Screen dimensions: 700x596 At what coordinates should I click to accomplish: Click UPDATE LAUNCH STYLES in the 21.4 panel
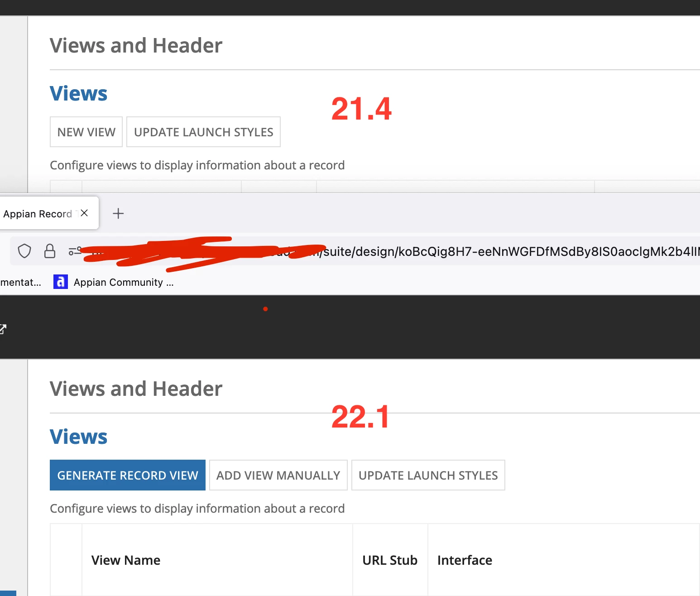point(203,132)
